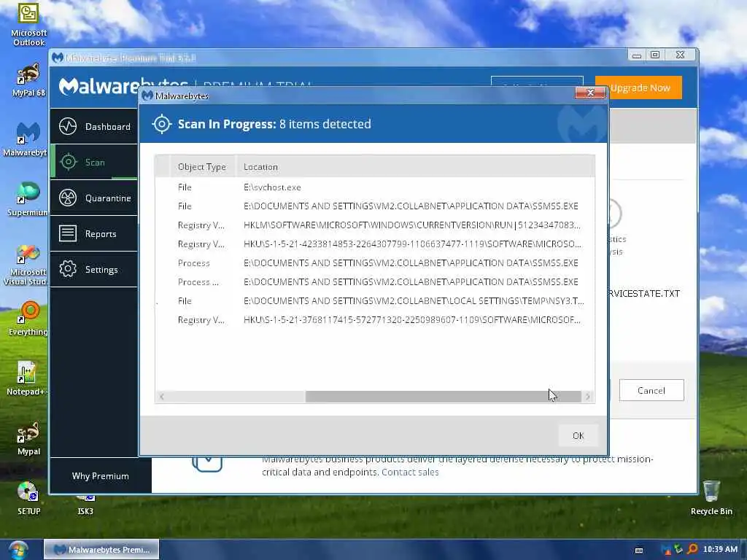The width and height of the screenshot is (747, 560).
Task: Click the keyboard icon in system tray
Action: click(x=639, y=550)
